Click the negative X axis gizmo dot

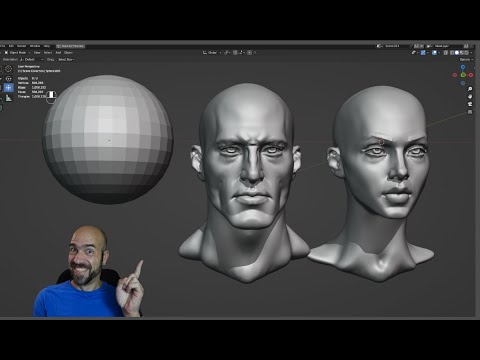click(455, 75)
